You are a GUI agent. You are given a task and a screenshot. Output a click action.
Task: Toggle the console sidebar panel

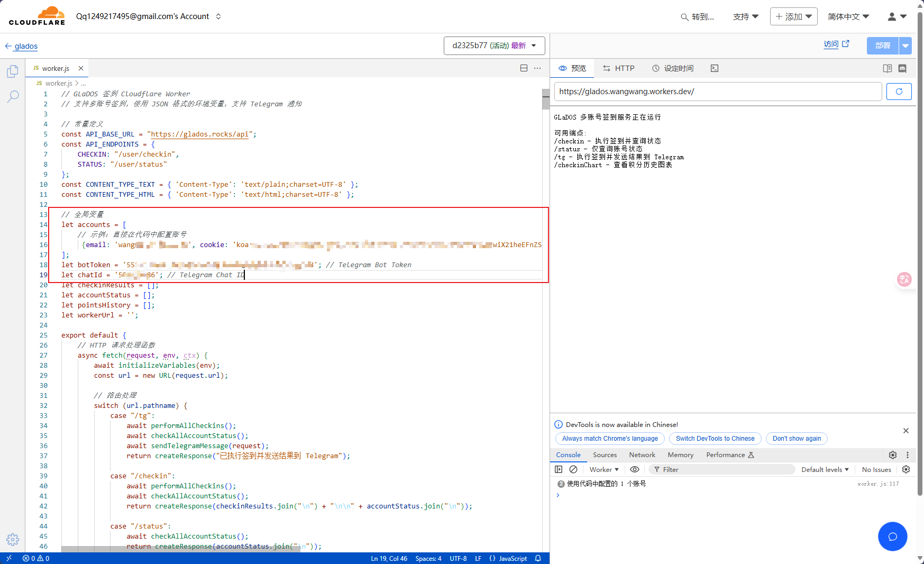[559, 469]
